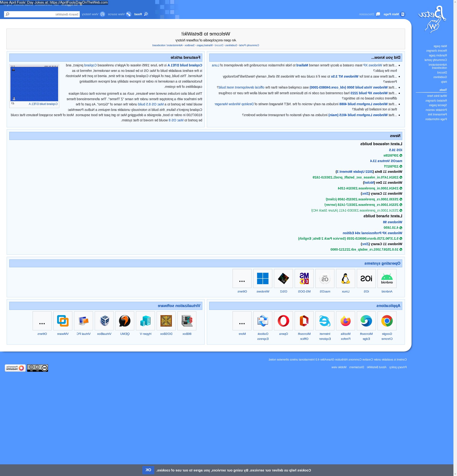Viewport: 457px width, 476px height.
Task: Open the Virtualization software heading link
Action: pos(179,306)
